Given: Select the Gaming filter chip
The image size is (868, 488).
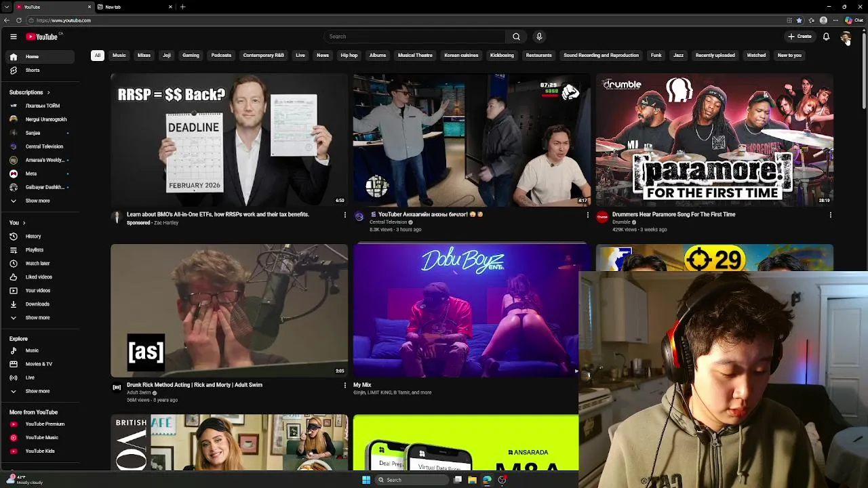Looking at the screenshot, I should (x=191, y=56).
